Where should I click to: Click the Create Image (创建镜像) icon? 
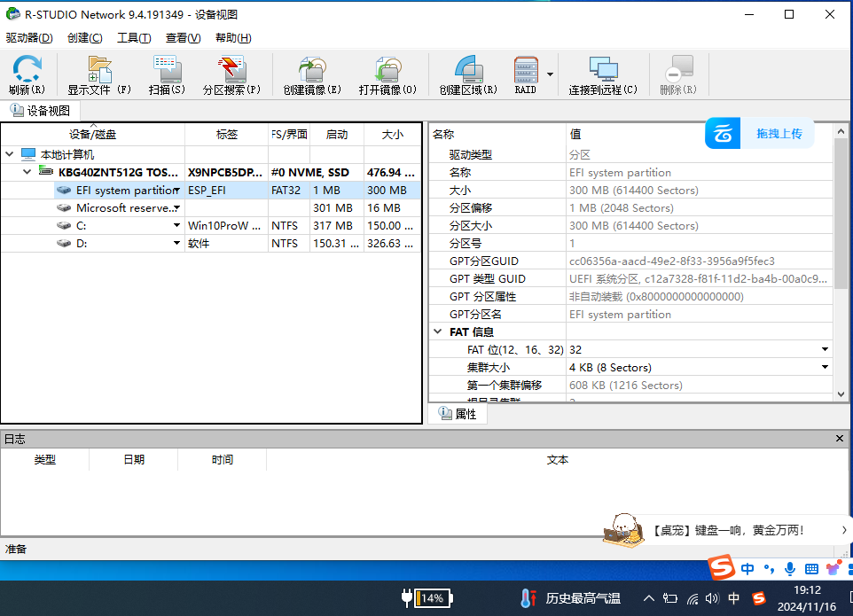tap(311, 74)
